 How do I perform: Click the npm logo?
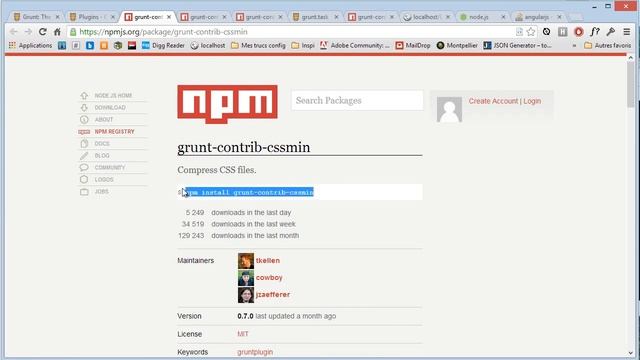coord(227,104)
